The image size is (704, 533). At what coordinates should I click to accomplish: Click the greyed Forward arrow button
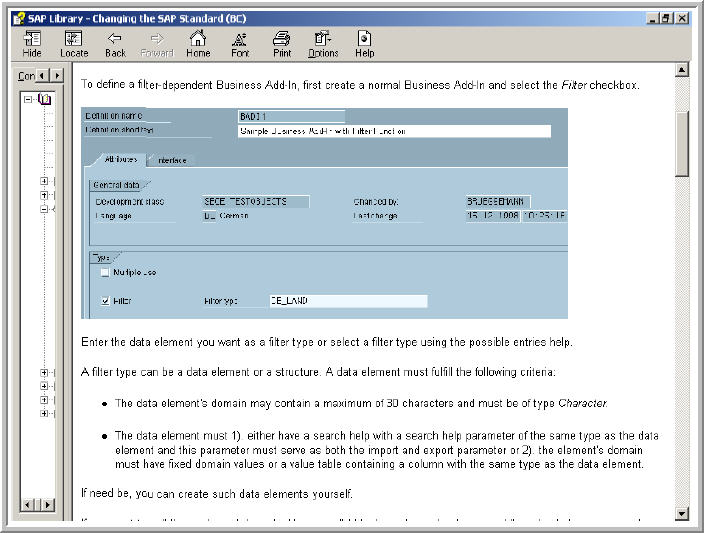(157, 44)
